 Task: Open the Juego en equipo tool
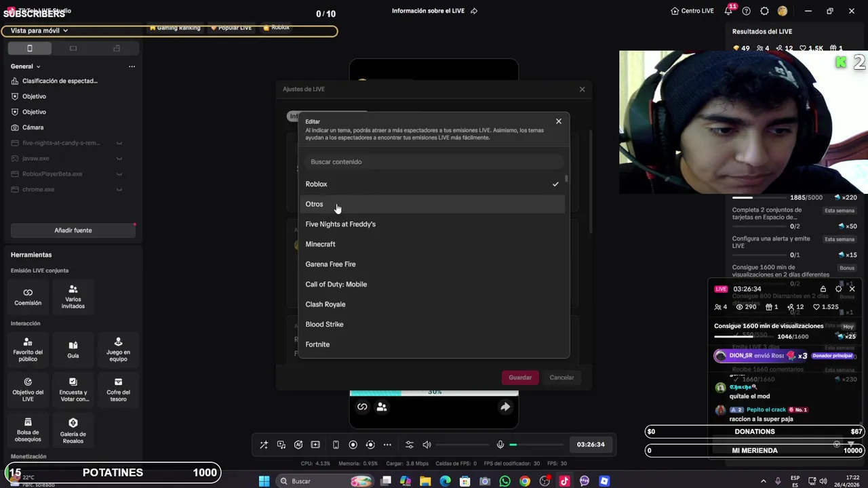click(118, 348)
